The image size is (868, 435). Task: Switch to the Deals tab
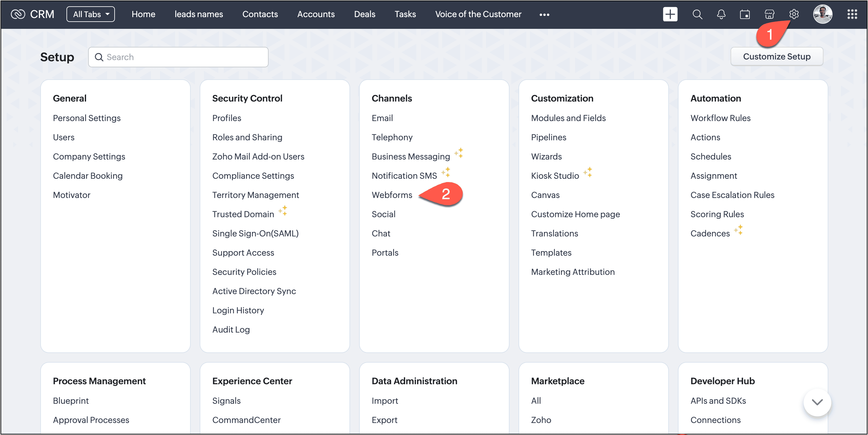[364, 14]
